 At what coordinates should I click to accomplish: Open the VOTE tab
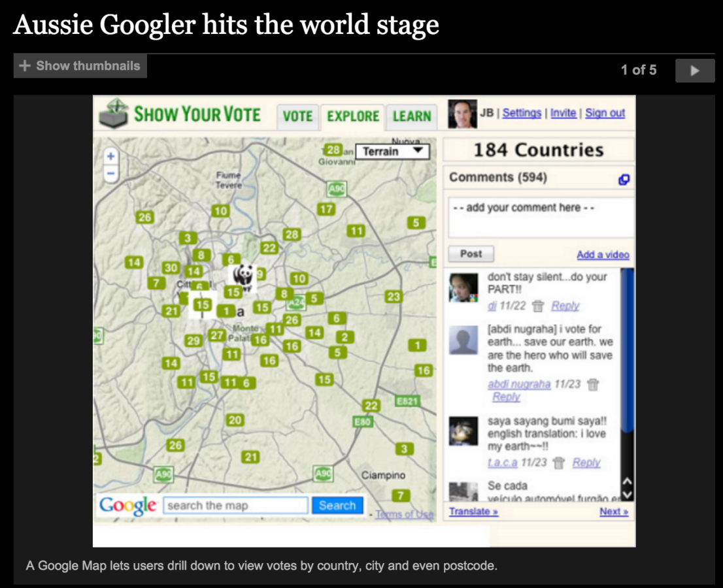(x=297, y=116)
